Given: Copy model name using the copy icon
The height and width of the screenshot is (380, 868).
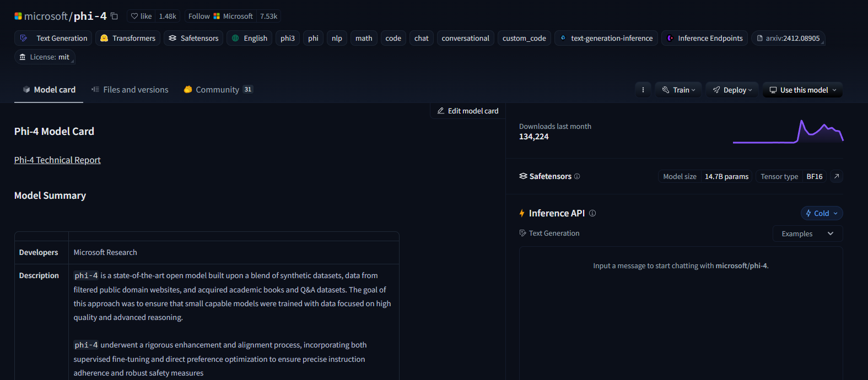Looking at the screenshot, I should (x=114, y=16).
